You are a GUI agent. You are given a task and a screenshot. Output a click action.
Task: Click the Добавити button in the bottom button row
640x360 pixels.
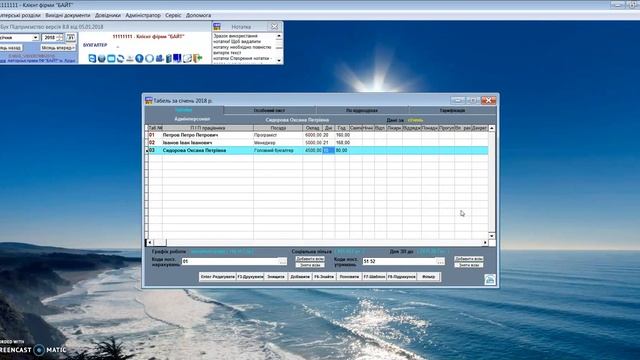coord(300,277)
